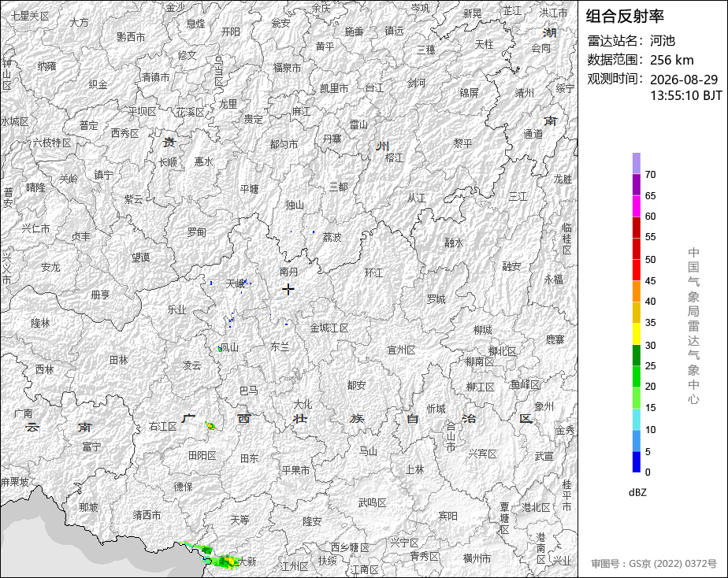
Task: Click the data range value 256 km
Action: [671, 60]
